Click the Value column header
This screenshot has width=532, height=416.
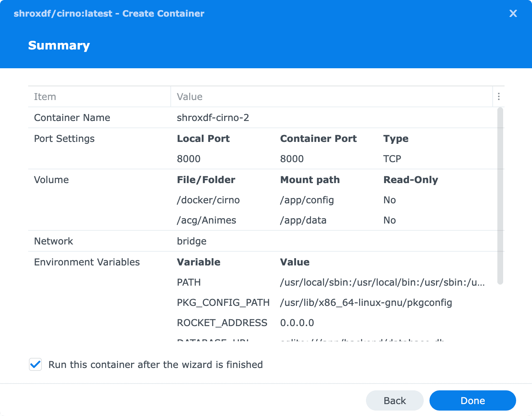(189, 96)
